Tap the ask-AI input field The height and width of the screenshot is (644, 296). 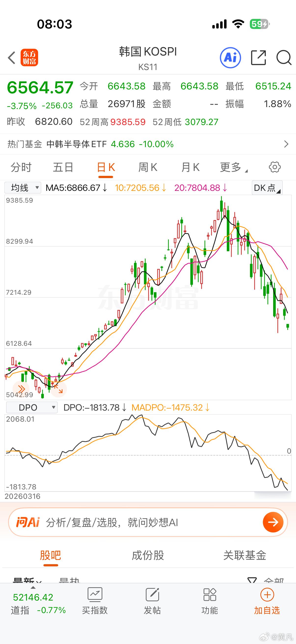148,522
